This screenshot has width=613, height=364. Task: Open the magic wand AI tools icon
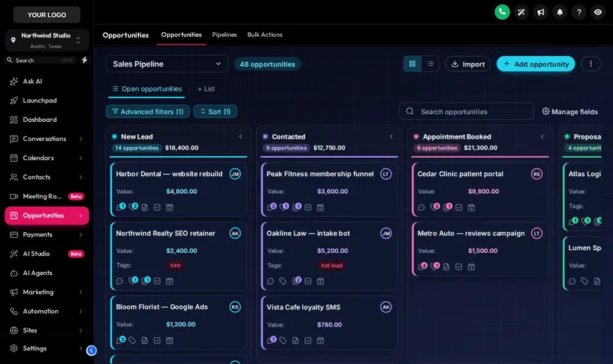(521, 12)
